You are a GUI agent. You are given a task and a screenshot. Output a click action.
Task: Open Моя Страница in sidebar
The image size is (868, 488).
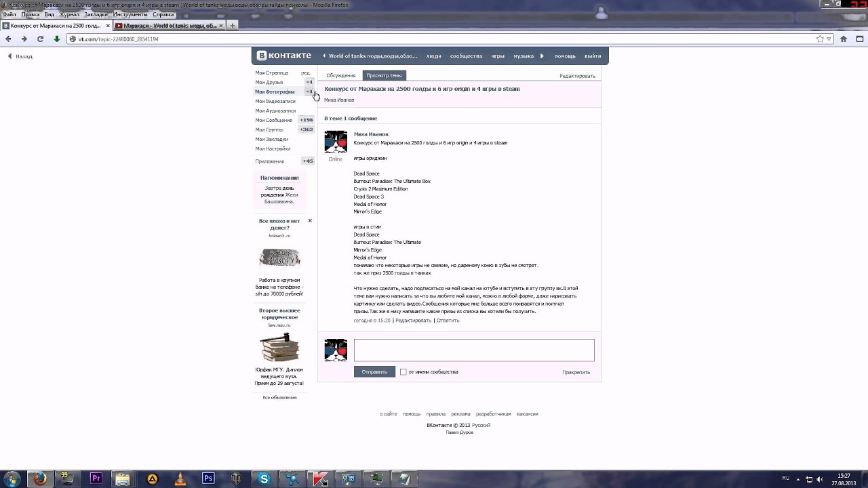click(x=272, y=73)
